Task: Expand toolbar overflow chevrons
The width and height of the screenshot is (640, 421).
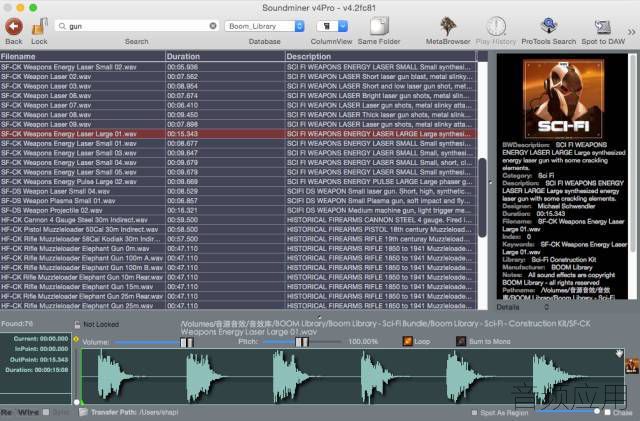Action: coord(631,32)
